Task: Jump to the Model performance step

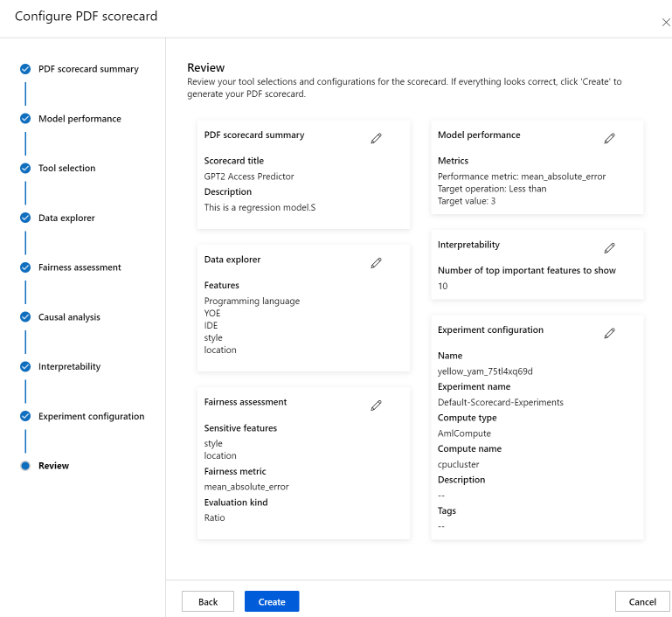Action: click(x=80, y=119)
